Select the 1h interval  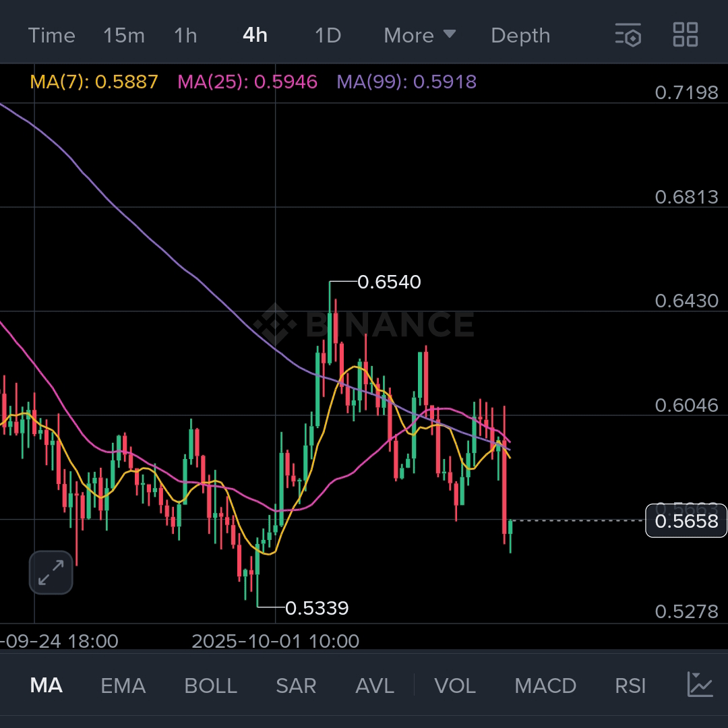click(x=186, y=36)
